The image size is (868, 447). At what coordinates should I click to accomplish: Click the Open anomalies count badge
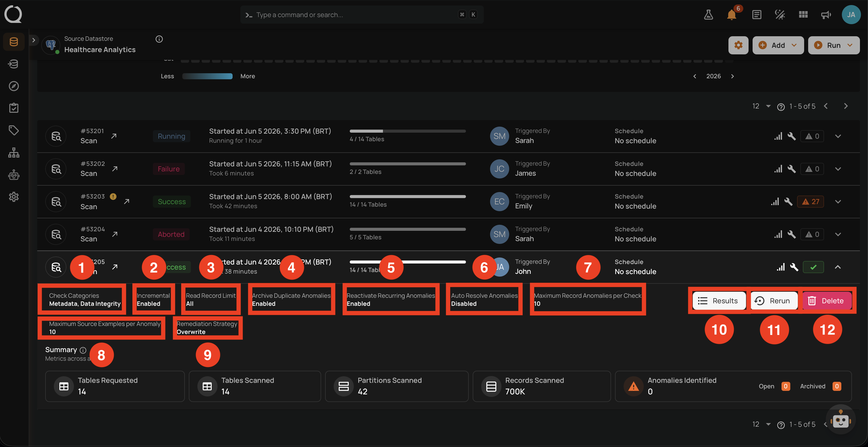(786, 386)
